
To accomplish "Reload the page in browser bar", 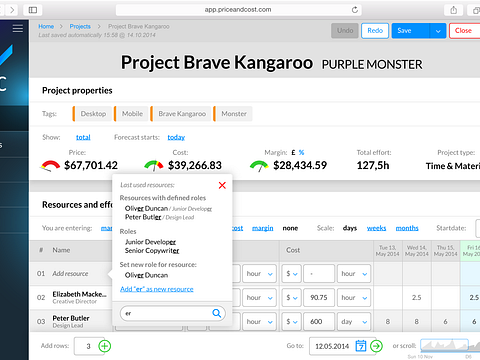I will 355,10.
